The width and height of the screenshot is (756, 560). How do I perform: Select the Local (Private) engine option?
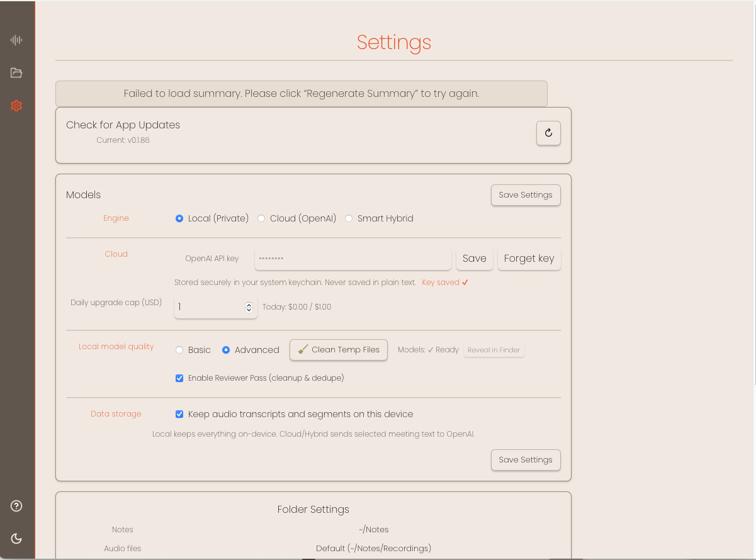(x=179, y=218)
